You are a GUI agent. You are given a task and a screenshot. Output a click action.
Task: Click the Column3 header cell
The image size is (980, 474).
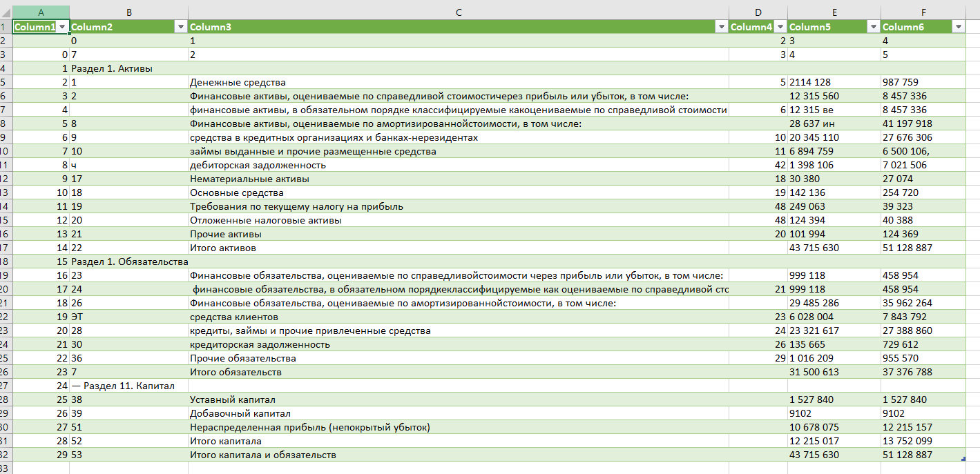coord(459,27)
